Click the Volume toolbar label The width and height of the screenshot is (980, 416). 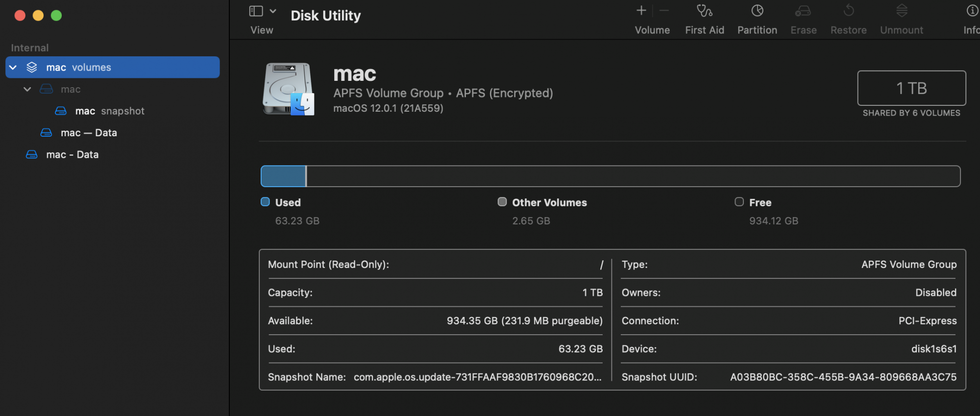coord(652,30)
